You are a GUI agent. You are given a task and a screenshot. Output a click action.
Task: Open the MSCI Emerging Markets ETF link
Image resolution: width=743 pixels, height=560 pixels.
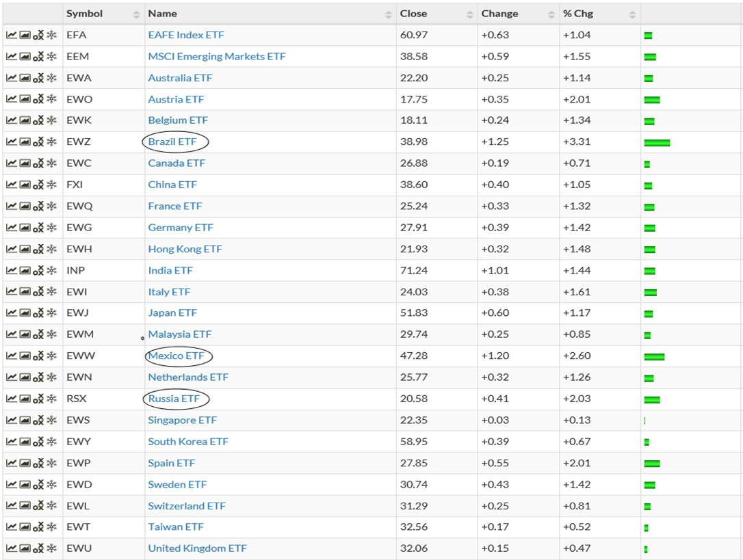point(217,56)
